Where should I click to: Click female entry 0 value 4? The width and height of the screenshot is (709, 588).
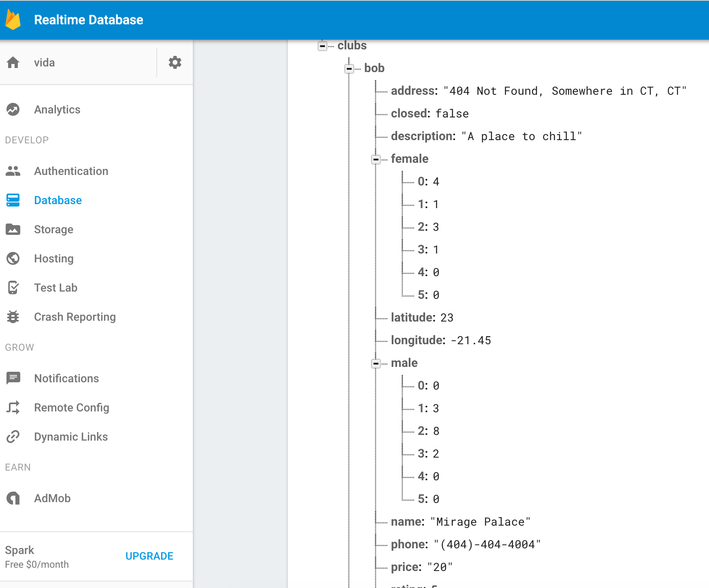(436, 181)
